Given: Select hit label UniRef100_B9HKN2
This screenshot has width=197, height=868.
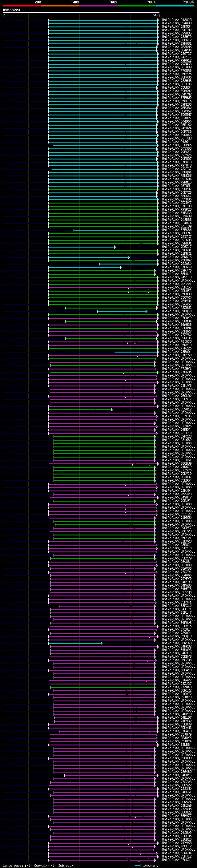Looking at the screenshot, I should [177, 91].
